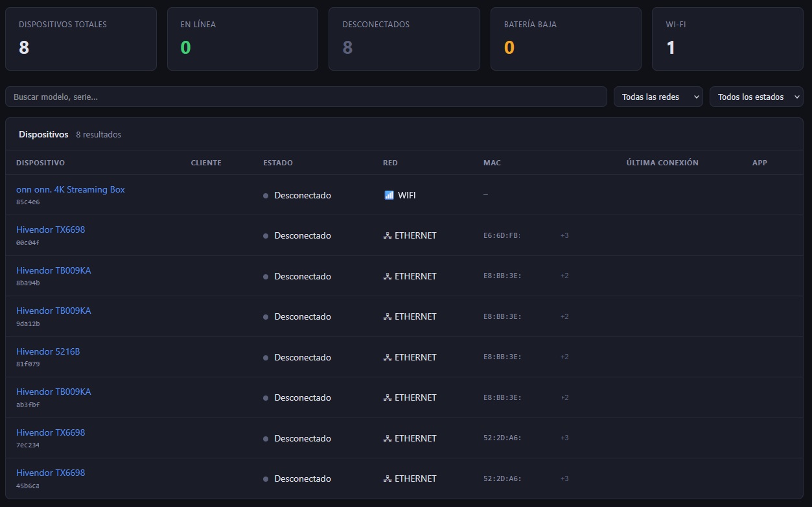Click the Ethernet icon for Hivendor 5216B
Screen dimensions: 812x507
click(388, 357)
